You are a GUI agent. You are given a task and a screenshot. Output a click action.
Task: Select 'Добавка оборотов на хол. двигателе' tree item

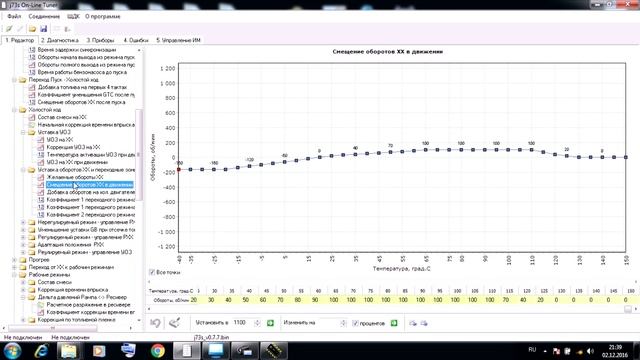(x=91, y=192)
